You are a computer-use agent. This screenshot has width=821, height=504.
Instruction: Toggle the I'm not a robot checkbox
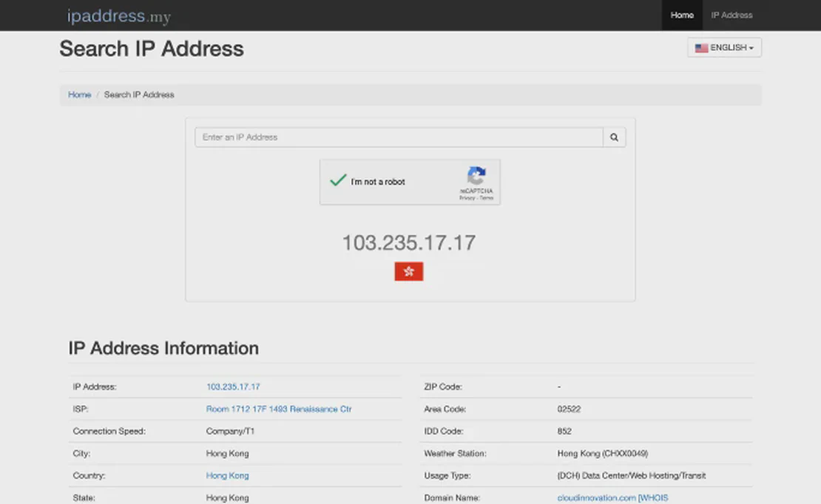click(339, 181)
